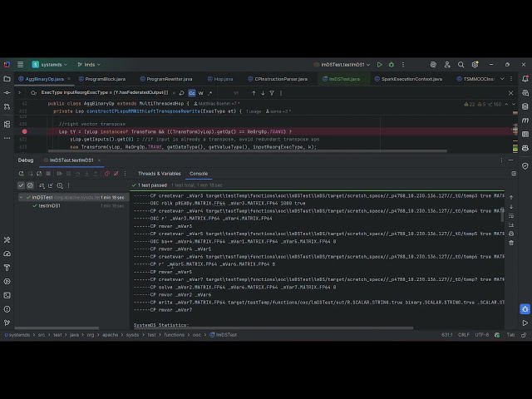Clear all console output trash icon
This screenshot has height=399, width=532.
click(x=511, y=243)
